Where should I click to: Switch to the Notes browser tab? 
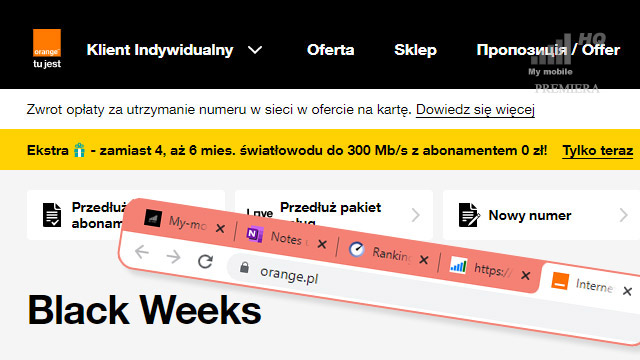[286, 238]
